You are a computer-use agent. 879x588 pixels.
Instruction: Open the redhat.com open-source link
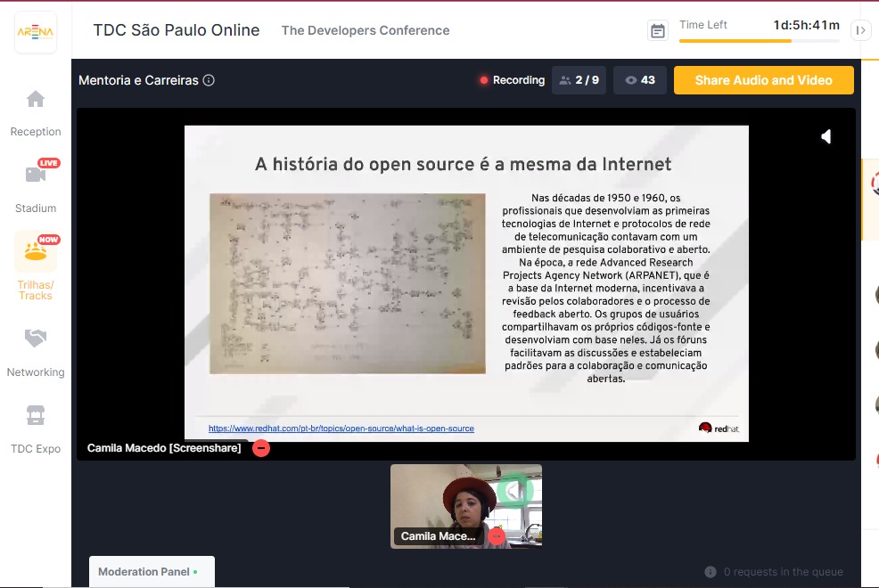[341, 429]
